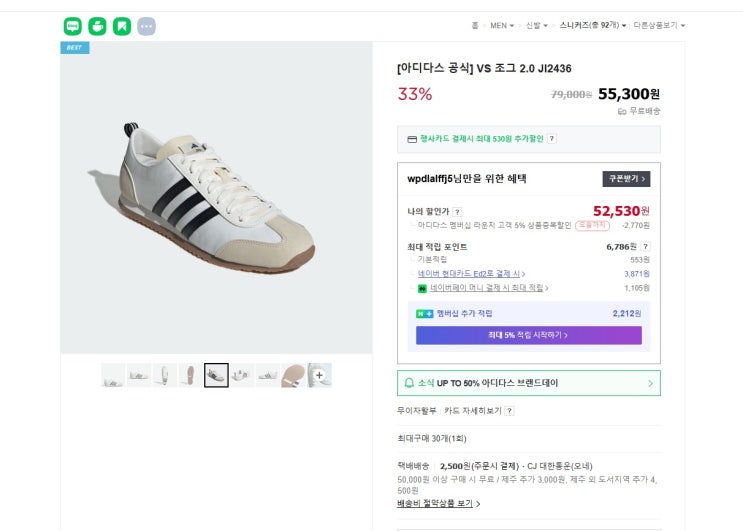Open the UP TO 50% 아디다스 브랜드데이 banner
743x531 pixels.
529,383
